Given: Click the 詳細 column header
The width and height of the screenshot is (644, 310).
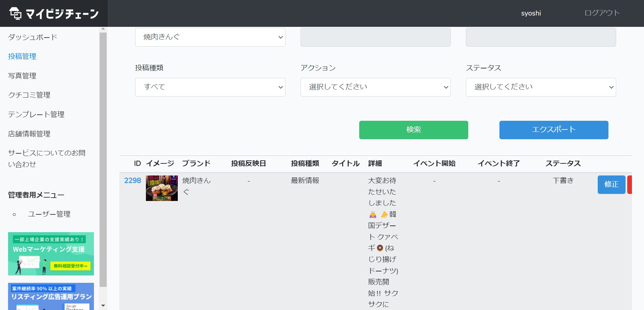Looking at the screenshot, I should point(375,163).
